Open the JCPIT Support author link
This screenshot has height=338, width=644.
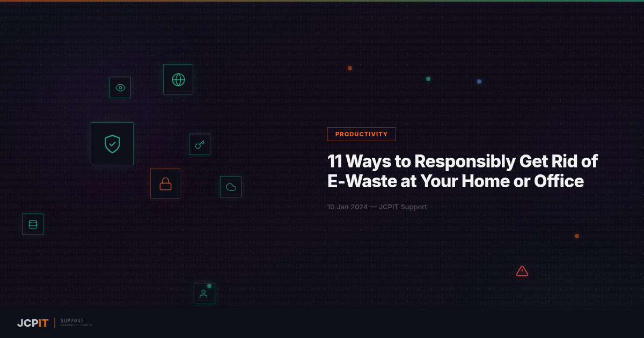point(403,207)
